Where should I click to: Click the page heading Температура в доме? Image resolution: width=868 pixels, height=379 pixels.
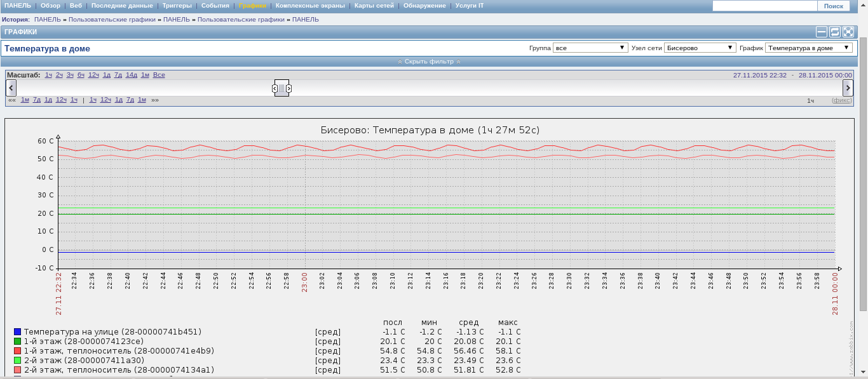47,48
